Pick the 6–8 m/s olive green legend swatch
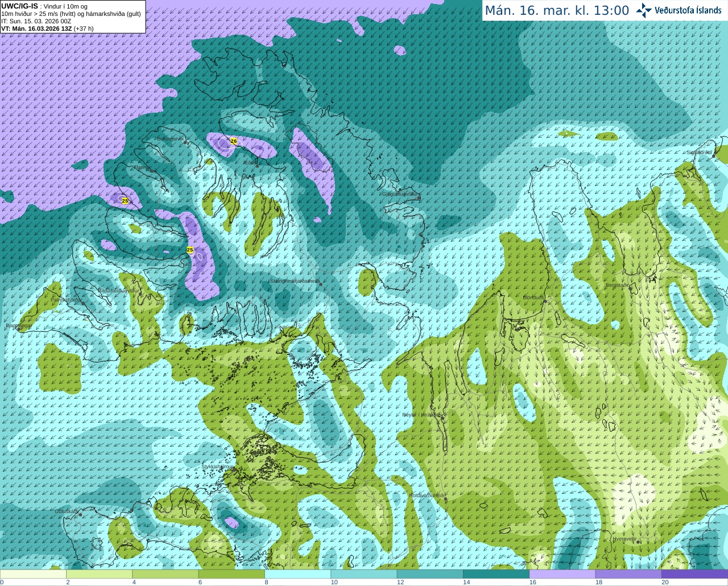The width and height of the screenshot is (728, 586). [231, 574]
